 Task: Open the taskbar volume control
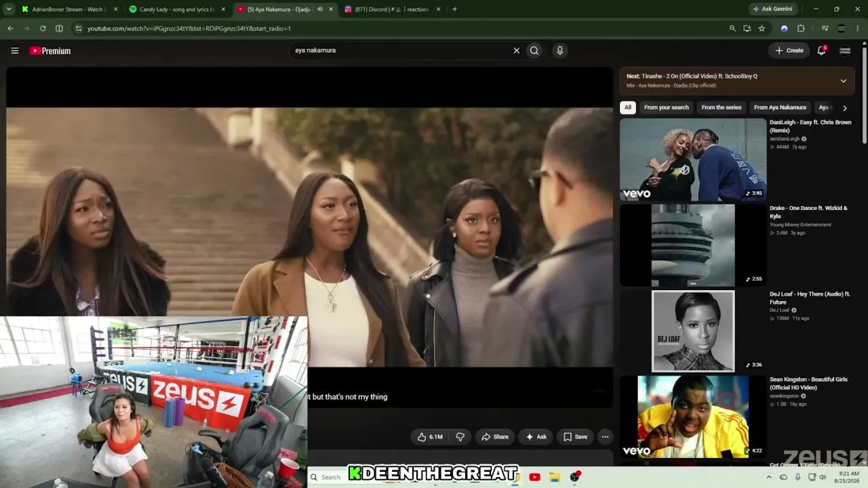(x=822, y=477)
